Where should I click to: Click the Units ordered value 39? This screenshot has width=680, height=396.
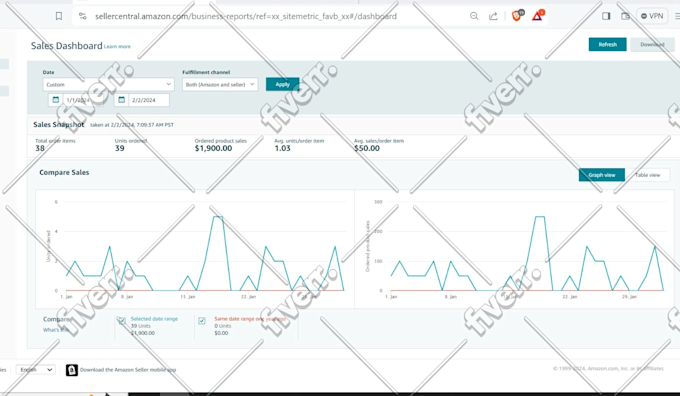tap(120, 148)
